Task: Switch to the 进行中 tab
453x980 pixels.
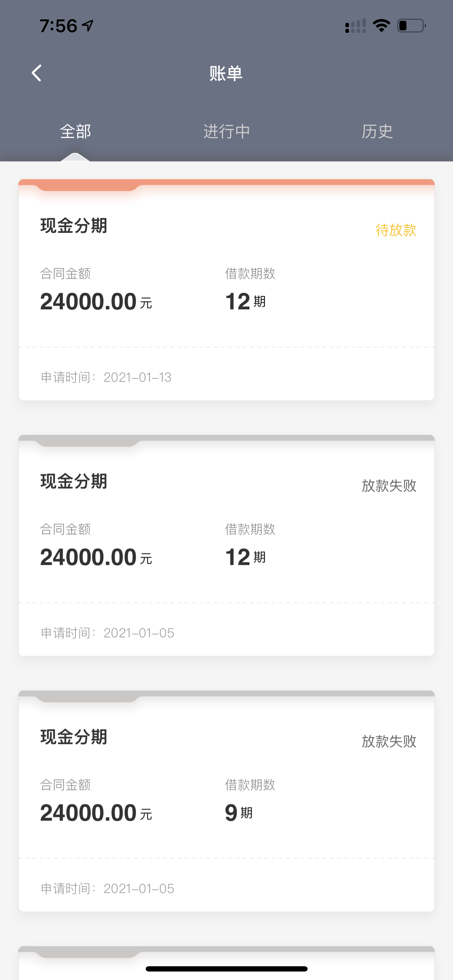Action: [x=227, y=131]
